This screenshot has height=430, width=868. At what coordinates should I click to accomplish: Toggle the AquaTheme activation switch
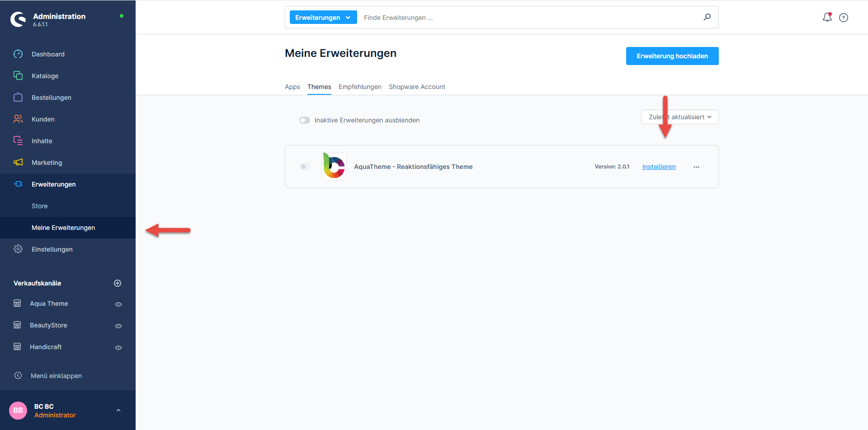305,167
